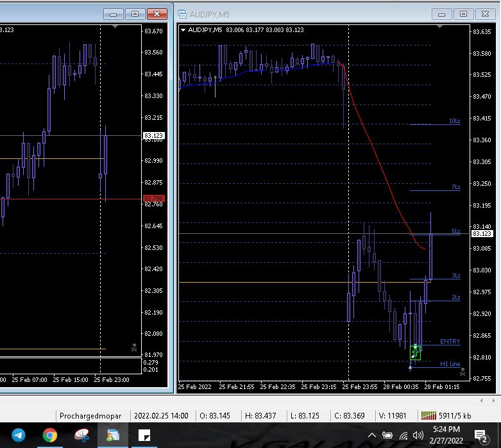501x448 pixels.
Task: Click the 83.123 price tag on the left chart
Action: tap(154, 135)
